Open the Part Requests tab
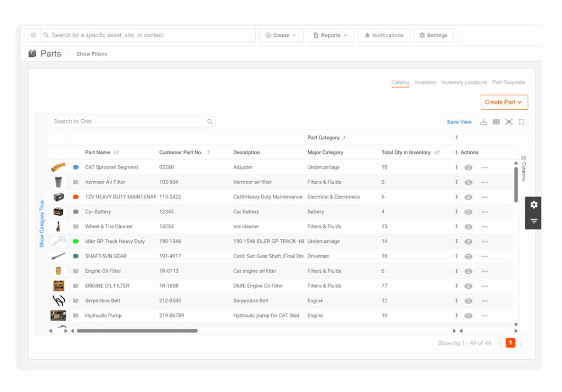The width and height of the screenshot is (562, 392). point(508,82)
